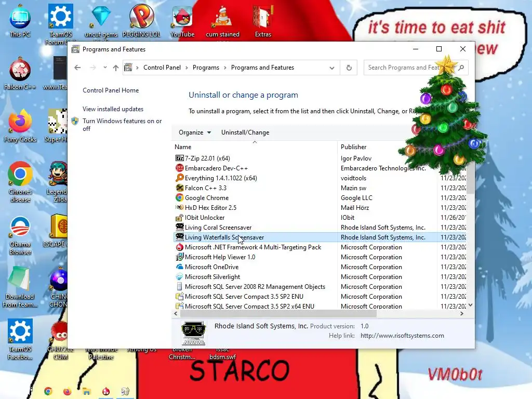
Task: Open the Extras desktop icon
Action: tap(263, 20)
